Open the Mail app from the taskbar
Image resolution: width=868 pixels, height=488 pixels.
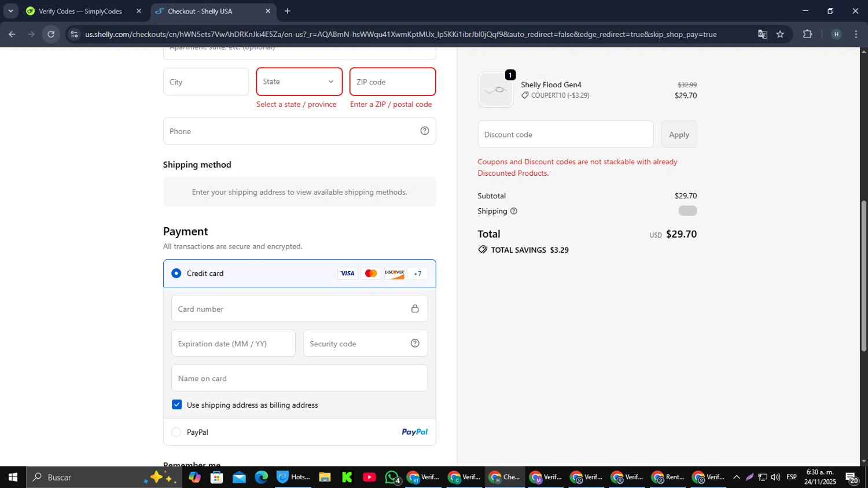(x=239, y=477)
